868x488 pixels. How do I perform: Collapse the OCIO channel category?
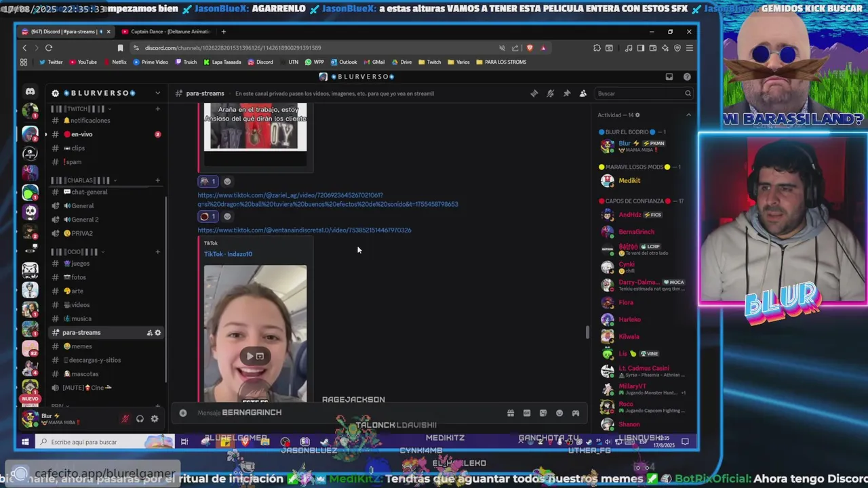pos(78,251)
